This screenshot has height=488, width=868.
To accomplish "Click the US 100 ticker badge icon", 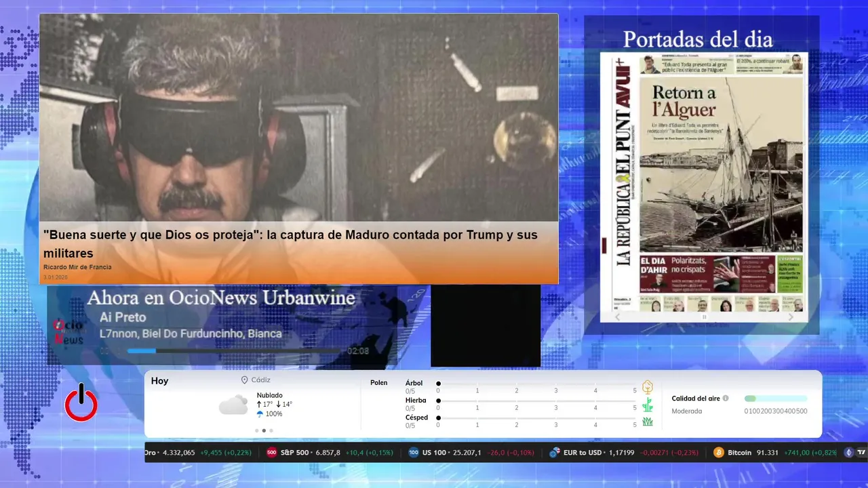I will click(414, 452).
